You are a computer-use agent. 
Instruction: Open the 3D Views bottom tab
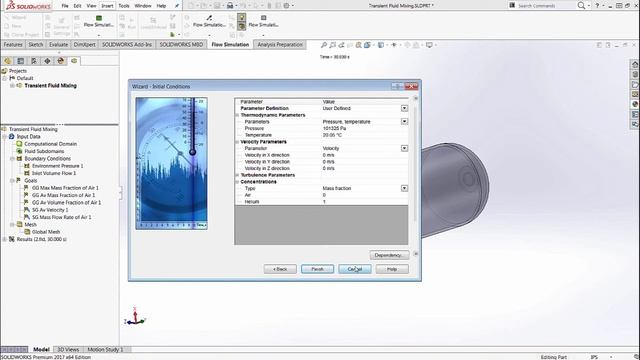(68, 349)
